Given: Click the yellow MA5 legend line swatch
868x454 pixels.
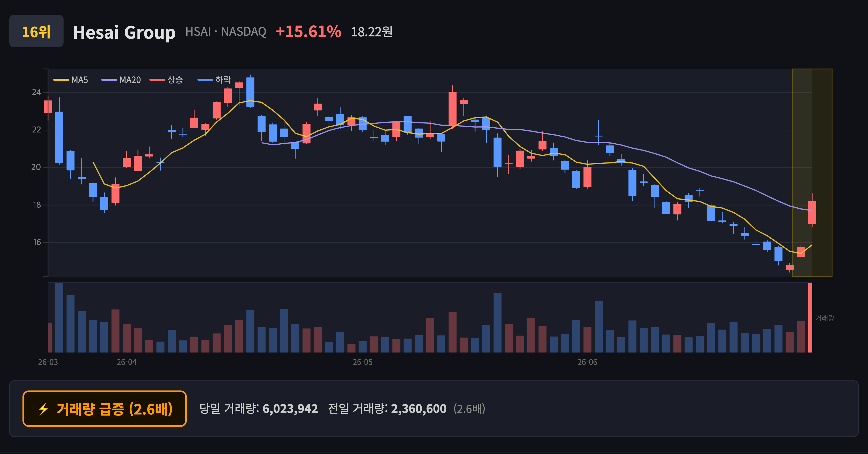Looking at the screenshot, I should click(61, 80).
